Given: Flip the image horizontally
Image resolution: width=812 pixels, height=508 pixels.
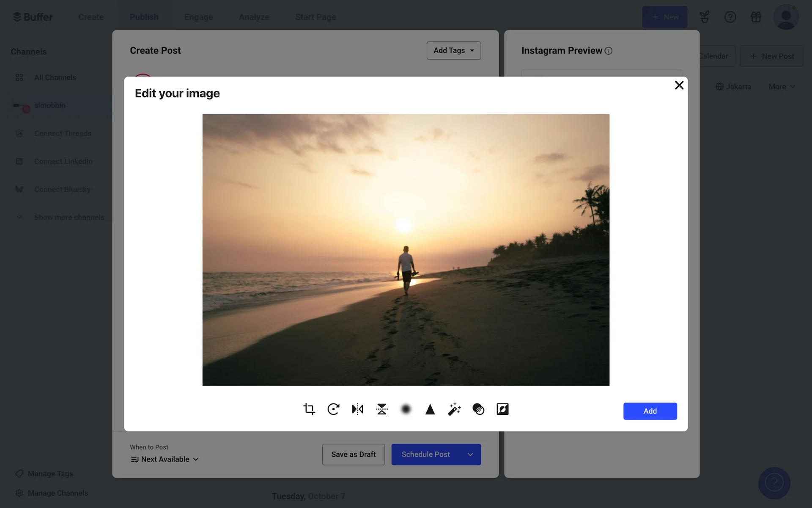Looking at the screenshot, I should 357,409.
